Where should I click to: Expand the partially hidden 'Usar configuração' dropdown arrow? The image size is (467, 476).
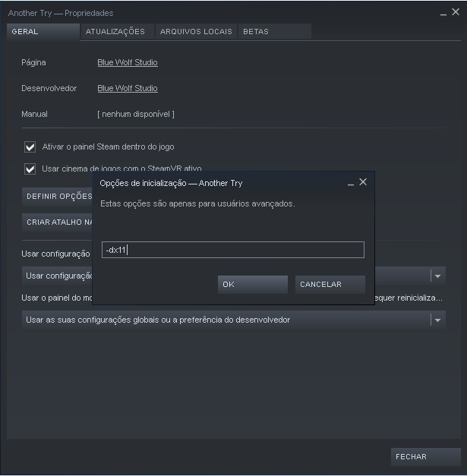(437, 276)
